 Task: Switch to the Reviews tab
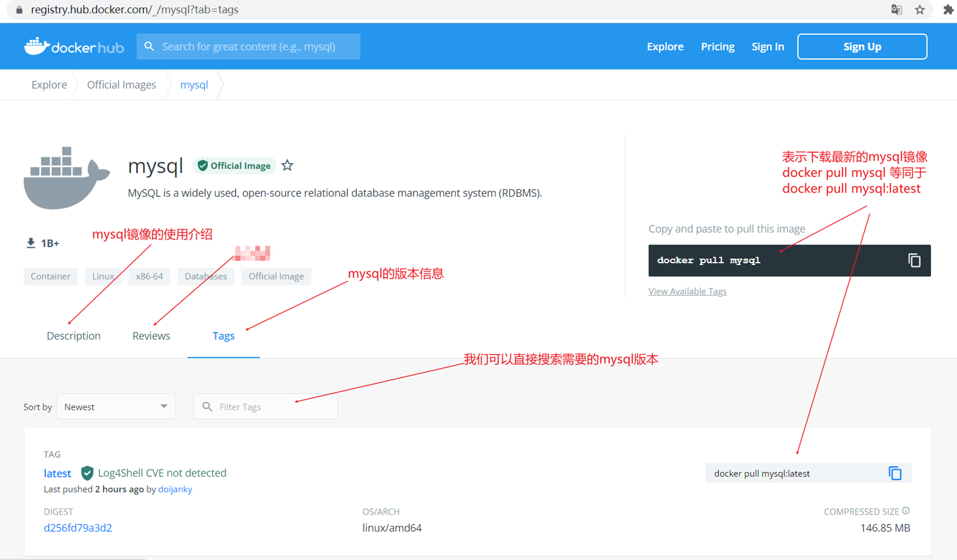[151, 336]
